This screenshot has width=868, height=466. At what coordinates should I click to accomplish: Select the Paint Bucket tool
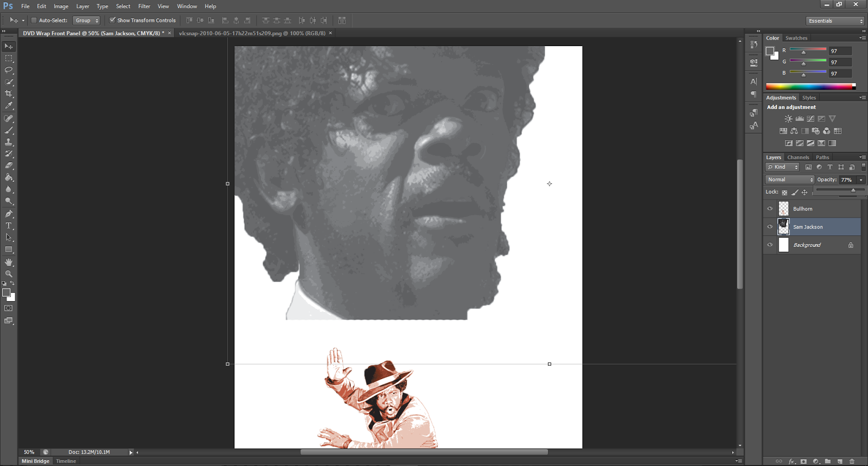[x=9, y=177]
